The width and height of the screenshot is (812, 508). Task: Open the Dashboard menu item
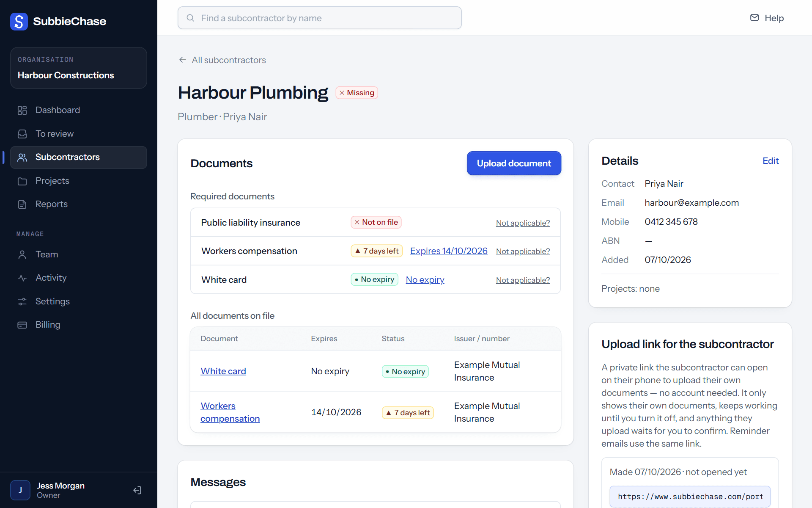click(x=79, y=110)
